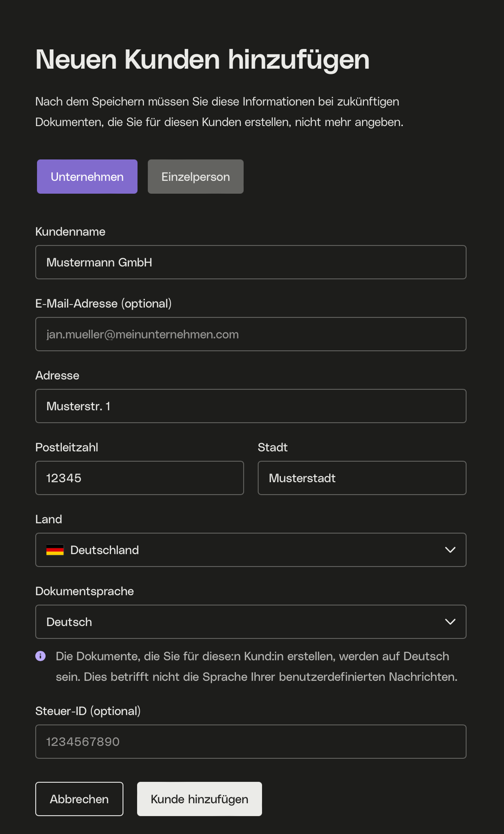This screenshot has height=834, width=504.
Task: Click the German flag icon in Land
Action: 55,550
